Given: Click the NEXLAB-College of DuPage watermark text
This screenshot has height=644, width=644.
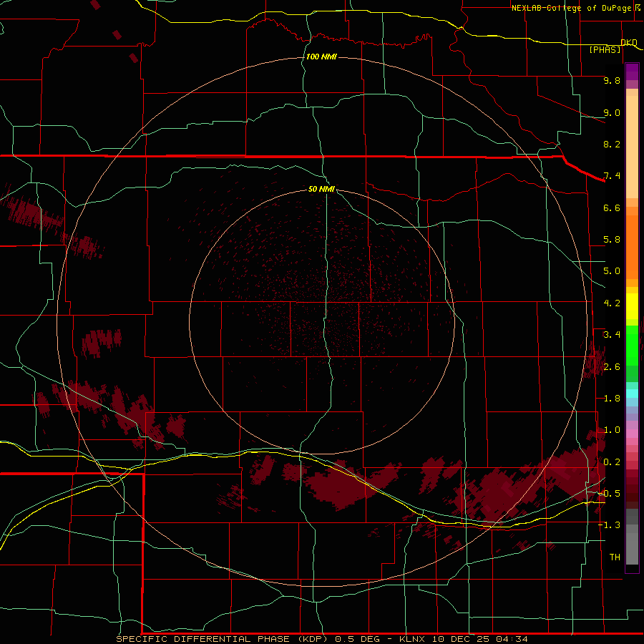Looking at the screenshot, I should click(572, 8).
